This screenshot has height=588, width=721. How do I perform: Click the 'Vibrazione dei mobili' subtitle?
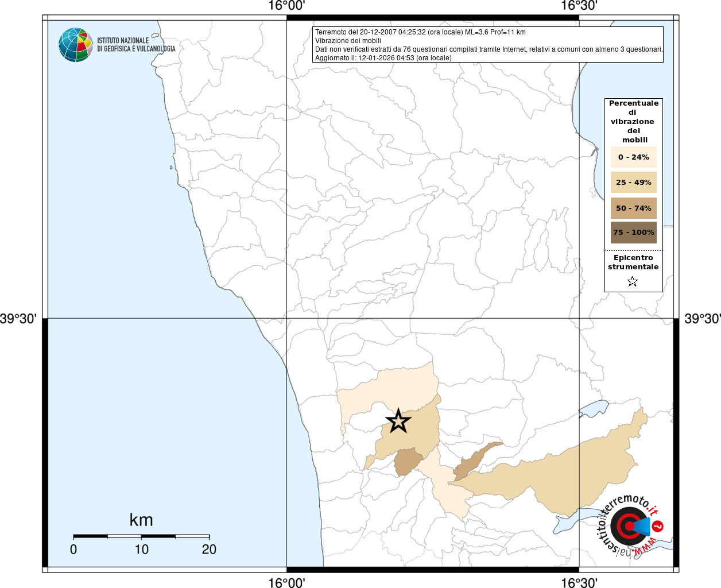tap(348, 41)
